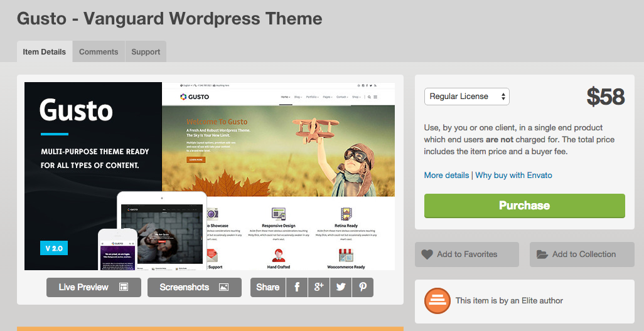This screenshot has width=644, height=331.
Task: Open the More details link
Action: [446, 175]
